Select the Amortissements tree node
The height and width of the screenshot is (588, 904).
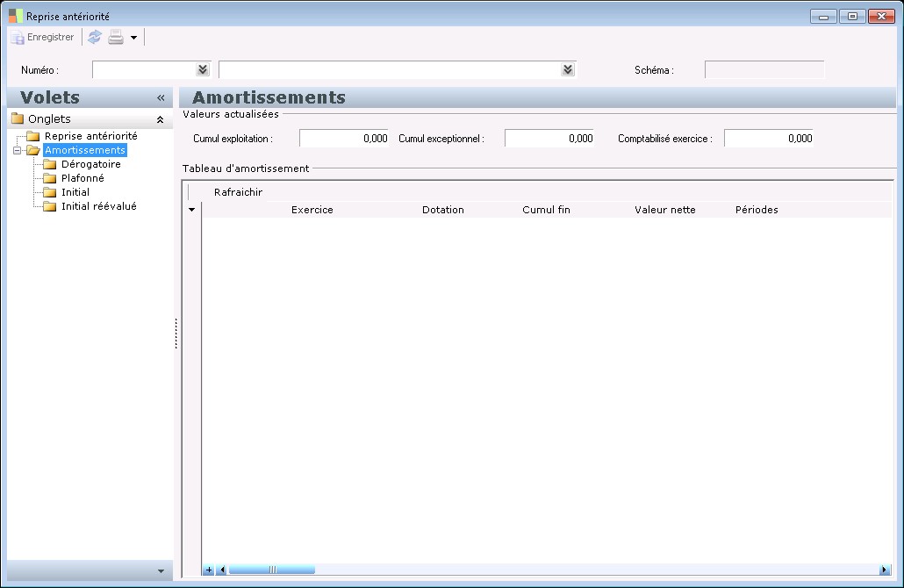85,150
